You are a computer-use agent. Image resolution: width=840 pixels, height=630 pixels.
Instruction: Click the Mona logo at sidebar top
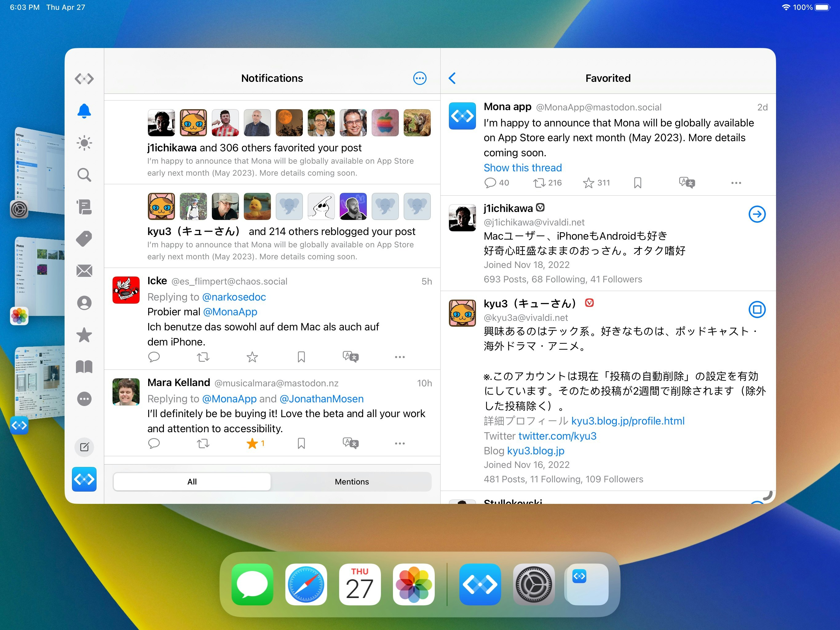pyautogui.click(x=84, y=79)
